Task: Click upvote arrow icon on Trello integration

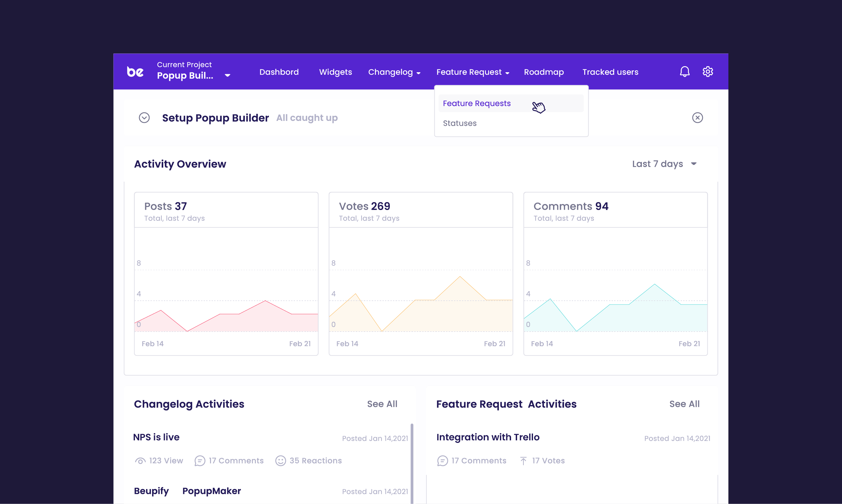Action: pos(523,461)
